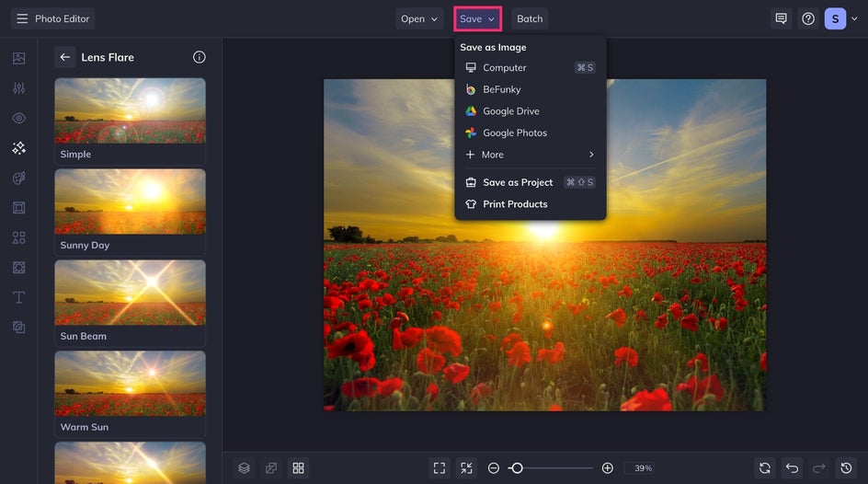The image size is (868, 484).
Task: Select Save as Project option
Action: (518, 182)
